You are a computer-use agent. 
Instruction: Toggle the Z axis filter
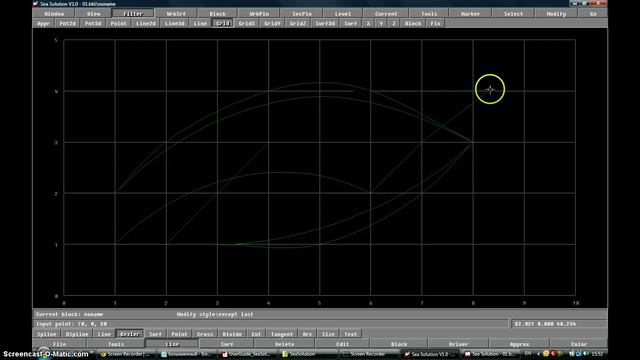pyautogui.click(x=394, y=23)
